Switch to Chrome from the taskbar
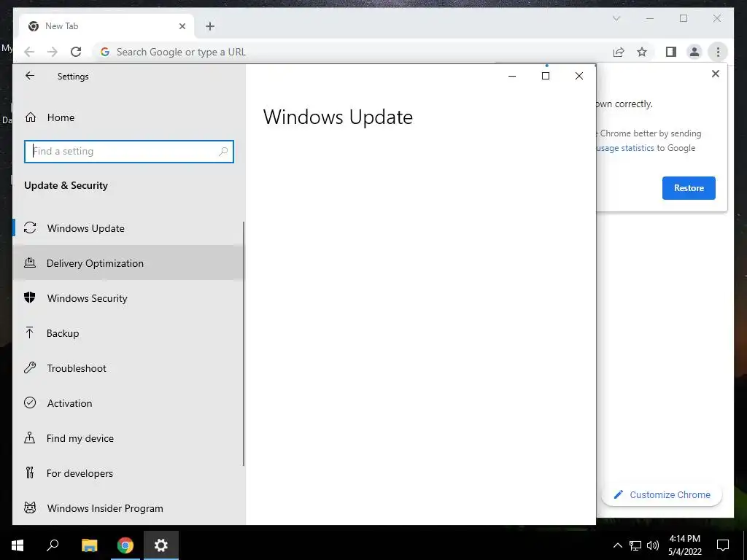The width and height of the screenshot is (747, 560). click(x=125, y=545)
